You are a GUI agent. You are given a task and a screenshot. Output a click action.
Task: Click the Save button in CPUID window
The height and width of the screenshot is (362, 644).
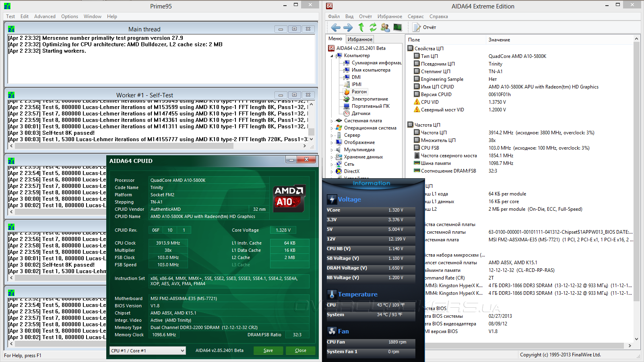[x=268, y=351]
